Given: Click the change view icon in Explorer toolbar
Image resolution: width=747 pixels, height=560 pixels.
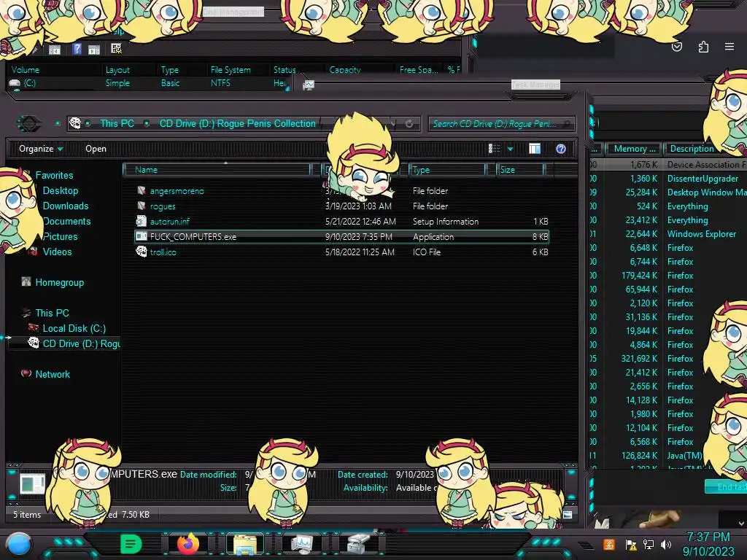Looking at the screenshot, I should 494,149.
